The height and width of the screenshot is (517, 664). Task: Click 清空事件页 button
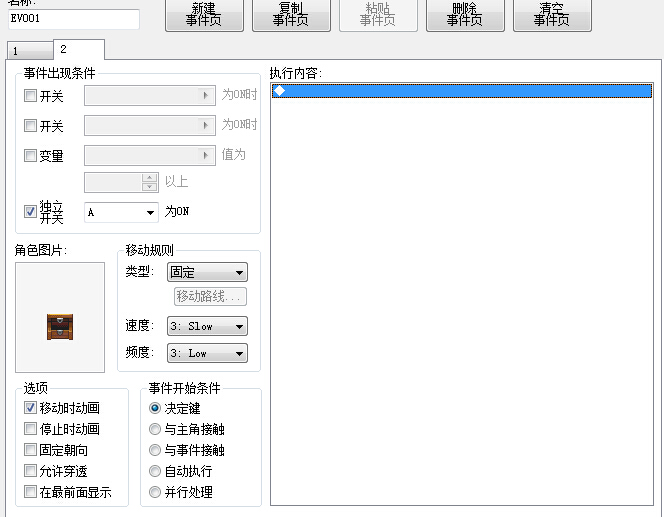click(x=552, y=15)
